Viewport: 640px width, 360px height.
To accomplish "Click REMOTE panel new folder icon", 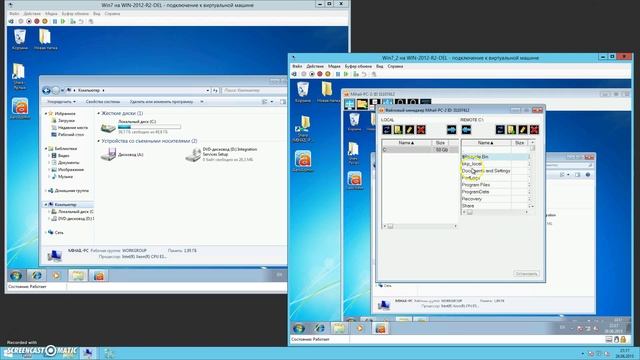I will pyautogui.click(x=511, y=130).
